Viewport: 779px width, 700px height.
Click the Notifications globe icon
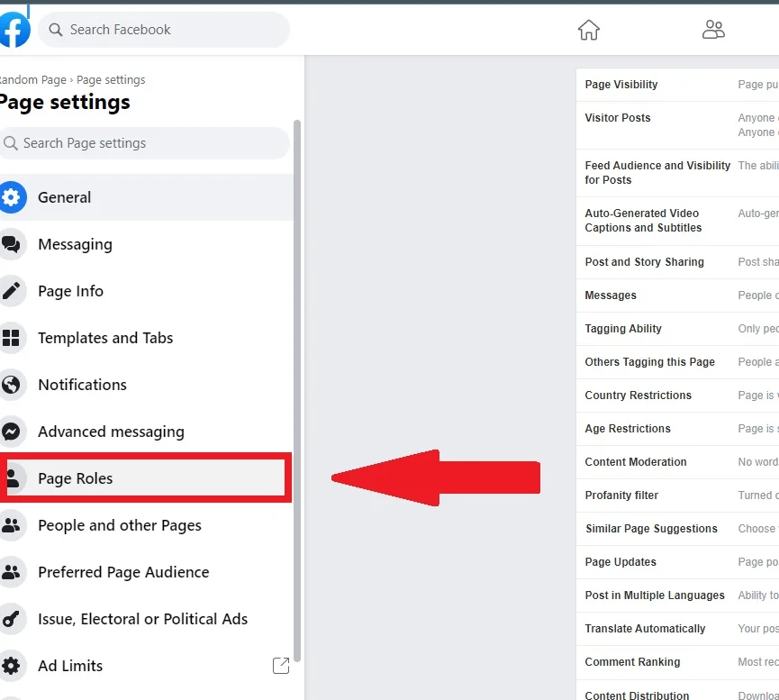[12, 385]
